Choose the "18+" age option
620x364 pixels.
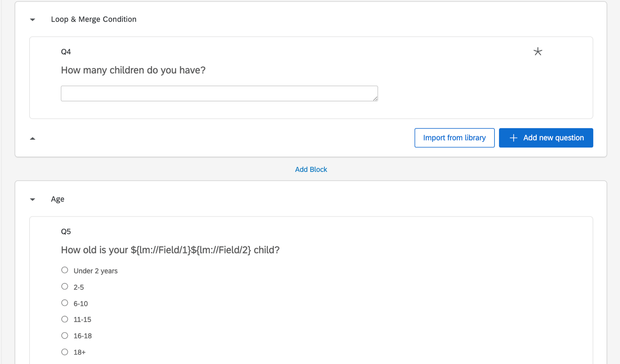click(x=65, y=352)
